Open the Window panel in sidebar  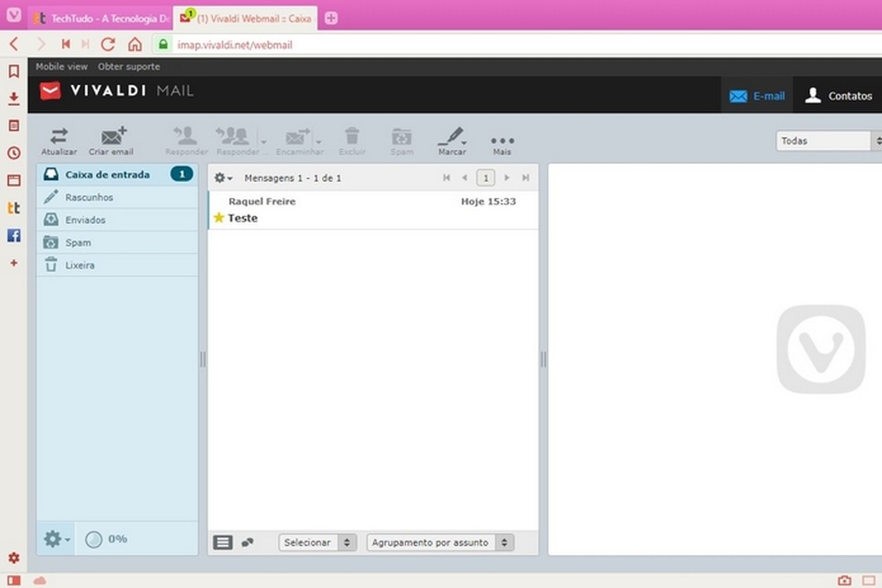coord(13,180)
